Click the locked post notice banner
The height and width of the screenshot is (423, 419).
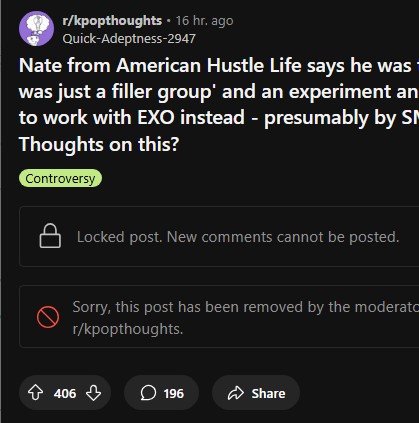(x=219, y=236)
